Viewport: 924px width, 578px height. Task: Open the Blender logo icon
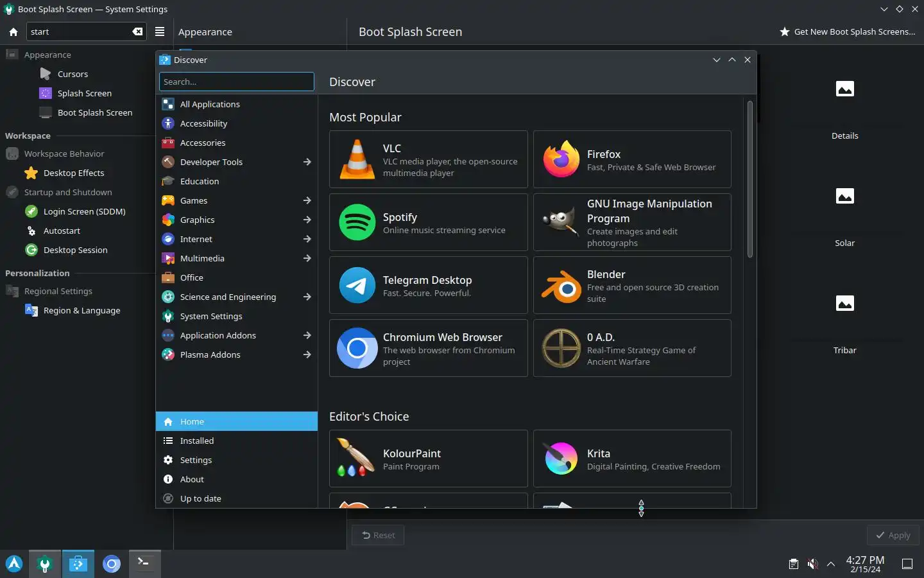pyautogui.click(x=561, y=286)
